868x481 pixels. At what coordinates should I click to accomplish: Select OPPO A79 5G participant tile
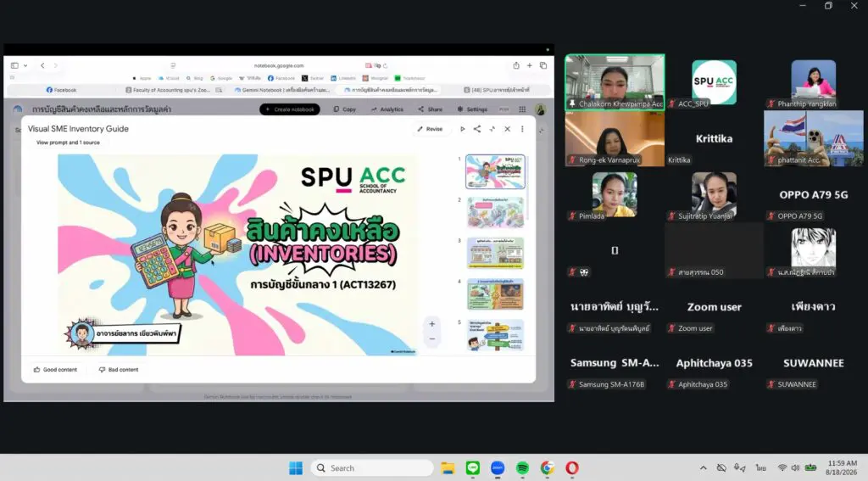[813, 194]
